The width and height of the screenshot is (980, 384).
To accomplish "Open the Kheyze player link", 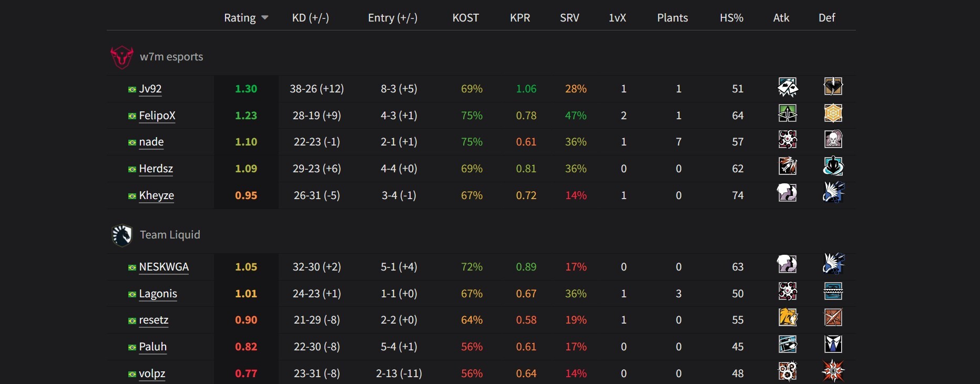I will click(x=156, y=195).
